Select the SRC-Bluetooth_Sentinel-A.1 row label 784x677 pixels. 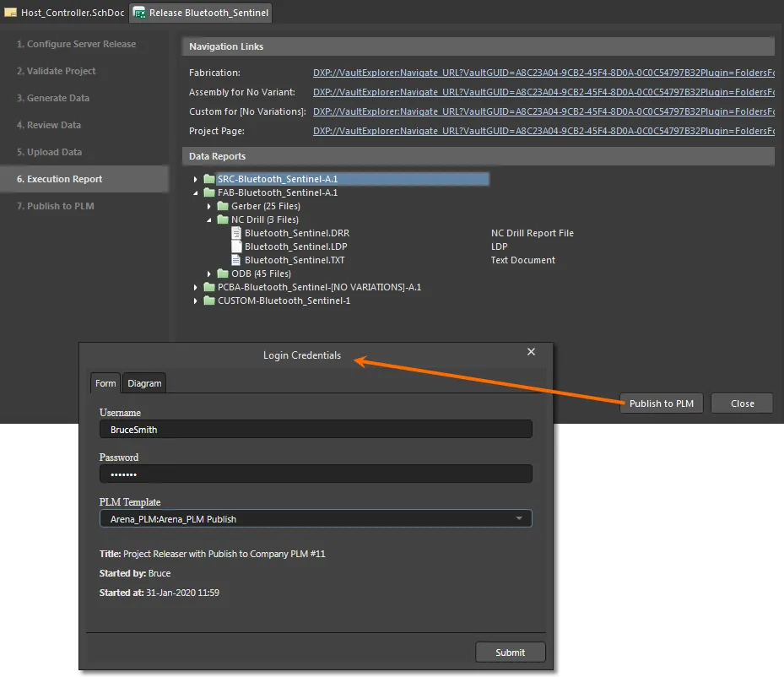pos(278,179)
